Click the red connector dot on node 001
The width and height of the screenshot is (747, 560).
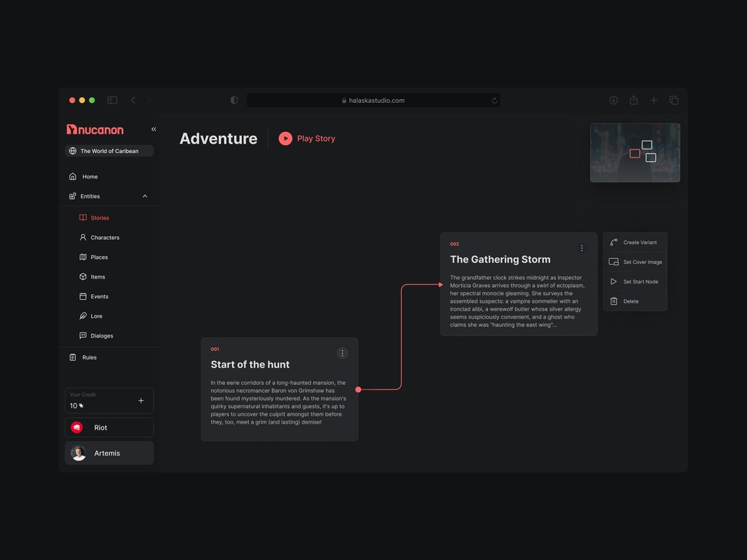[358, 389]
